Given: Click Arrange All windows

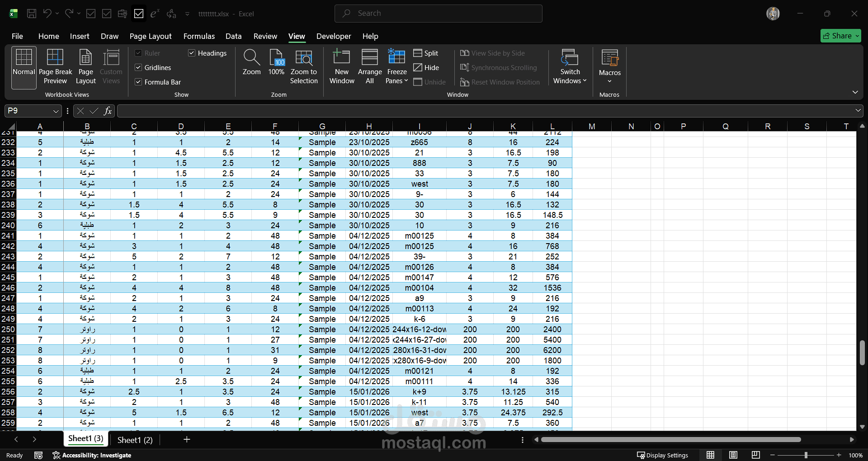Looking at the screenshot, I should tap(370, 67).
